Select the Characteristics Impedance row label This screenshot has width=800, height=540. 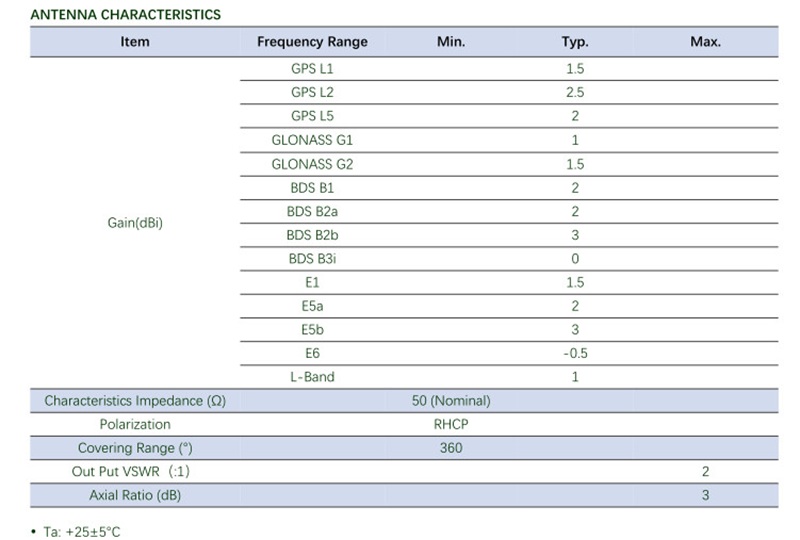tap(135, 401)
